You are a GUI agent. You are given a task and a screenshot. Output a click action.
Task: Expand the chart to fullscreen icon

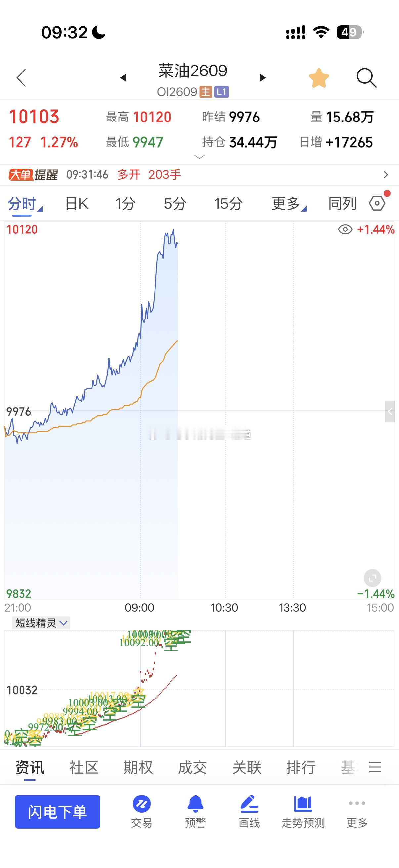click(373, 579)
